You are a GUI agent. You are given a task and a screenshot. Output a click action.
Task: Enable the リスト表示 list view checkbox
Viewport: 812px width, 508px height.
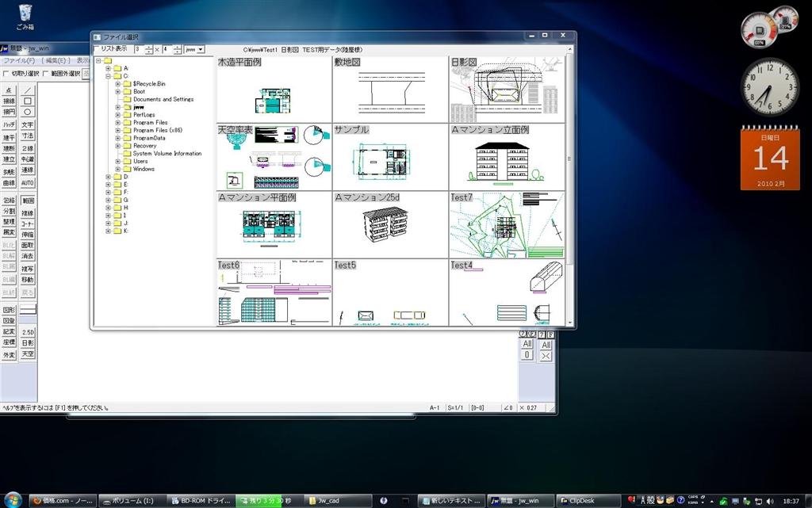pyautogui.click(x=97, y=49)
